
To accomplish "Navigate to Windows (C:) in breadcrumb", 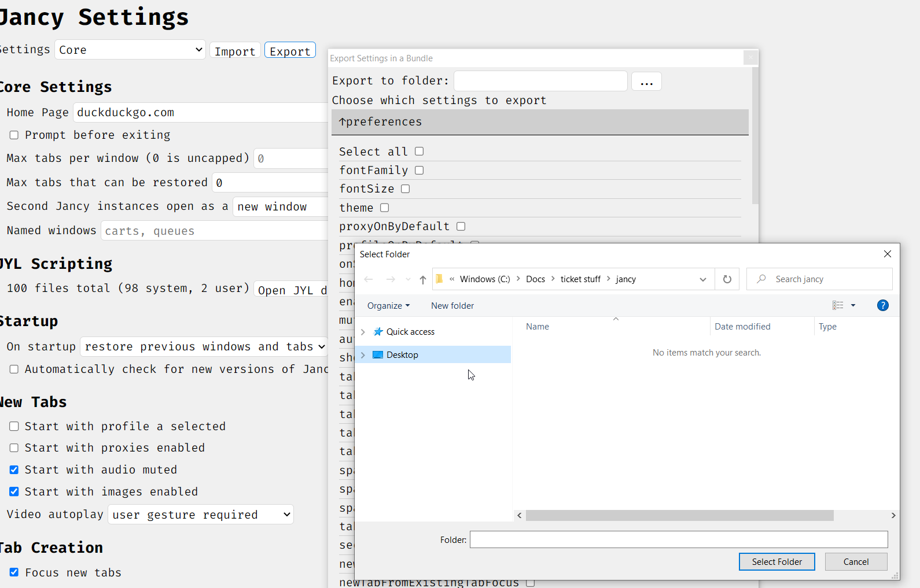I will coord(485,279).
